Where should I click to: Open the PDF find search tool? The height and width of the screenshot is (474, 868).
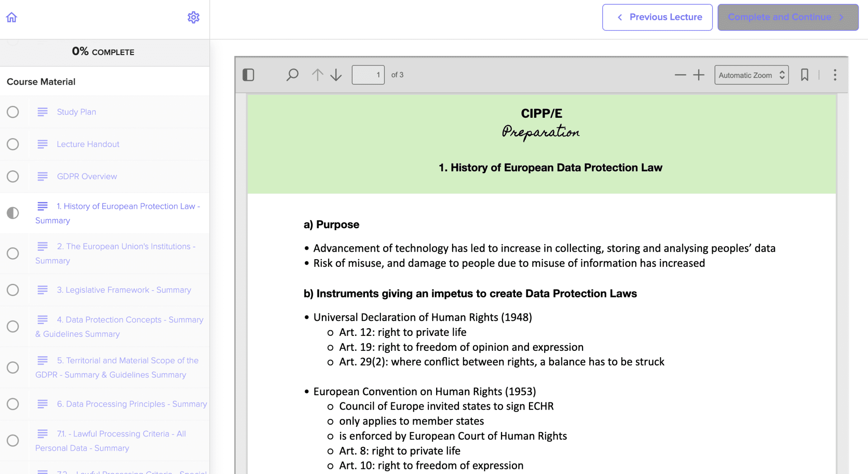pos(292,75)
